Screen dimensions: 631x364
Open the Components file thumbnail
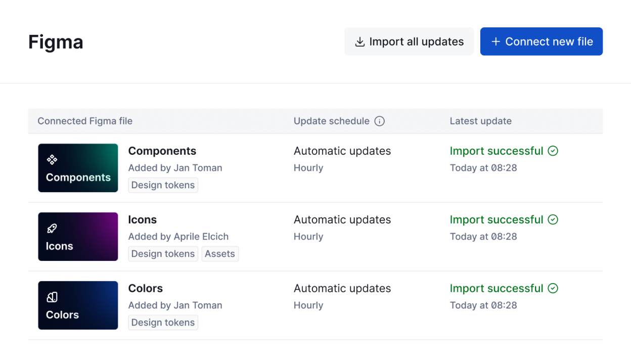point(78,168)
